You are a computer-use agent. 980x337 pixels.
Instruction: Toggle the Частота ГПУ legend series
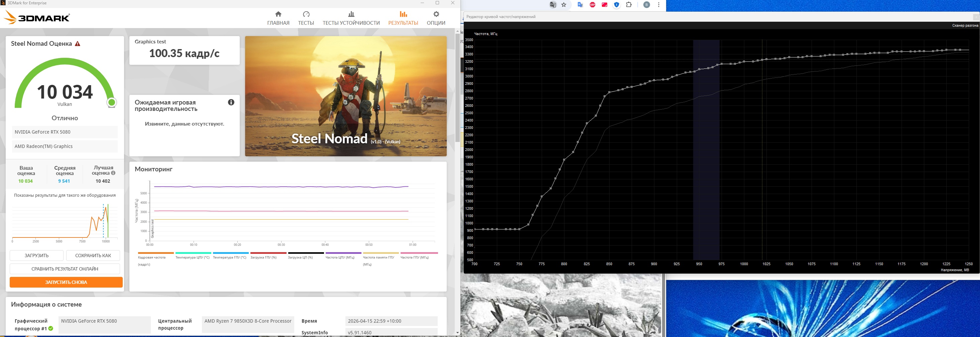click(419, 256)
